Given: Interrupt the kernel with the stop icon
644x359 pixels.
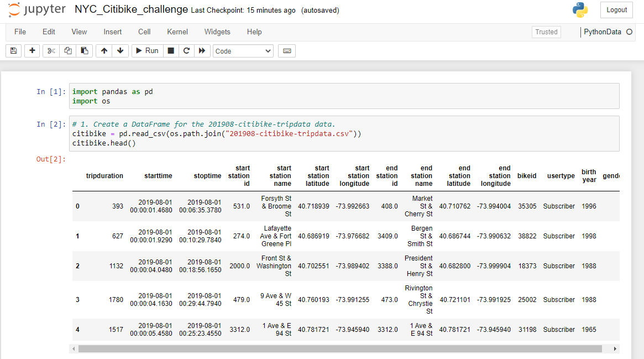Looking at the screenshot, I should pos(171,50).
